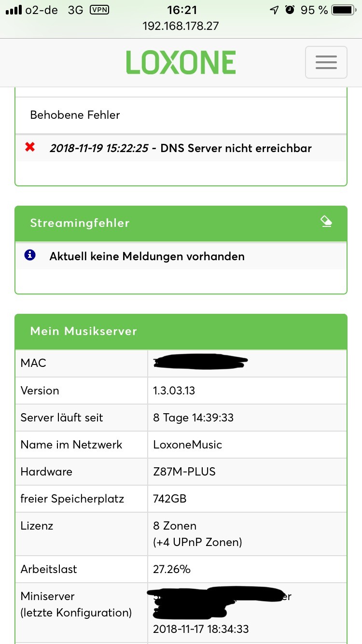Tap the location arrow status icon
The width and height of the screenshot is (362, 644).
(274, 10)
